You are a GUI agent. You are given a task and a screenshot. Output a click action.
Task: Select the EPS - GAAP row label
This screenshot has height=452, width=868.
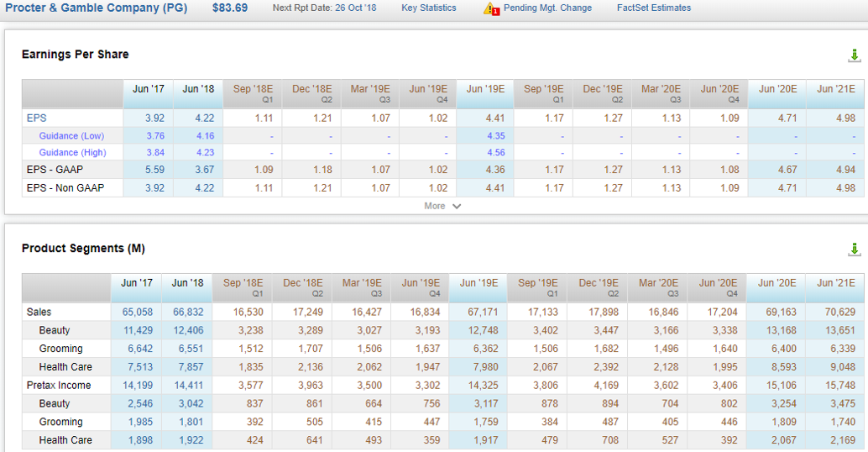click(x=55, y=170)
